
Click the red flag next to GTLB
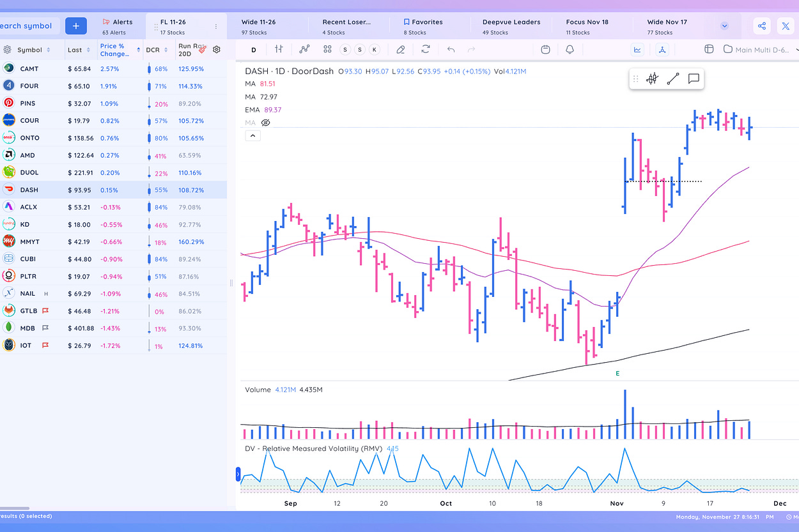[45, 310]
